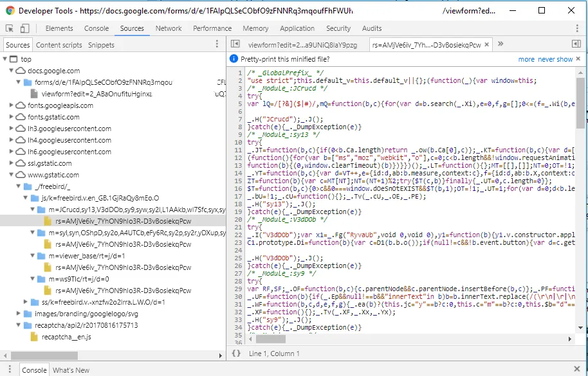The height and width of the screenshot is (376, 588).
Task: Collapse the m=viewer_base/rt=j/d=1 folder
Action: [33, 256]
